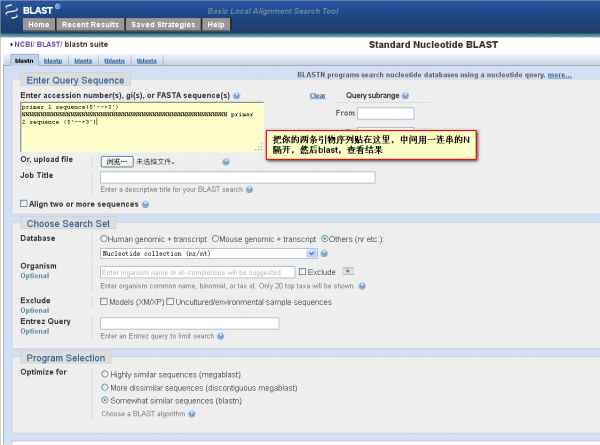Screen dimensions: 600x445
Task: Click the Choose Search Set heading
Action: [x=68, y=224]
